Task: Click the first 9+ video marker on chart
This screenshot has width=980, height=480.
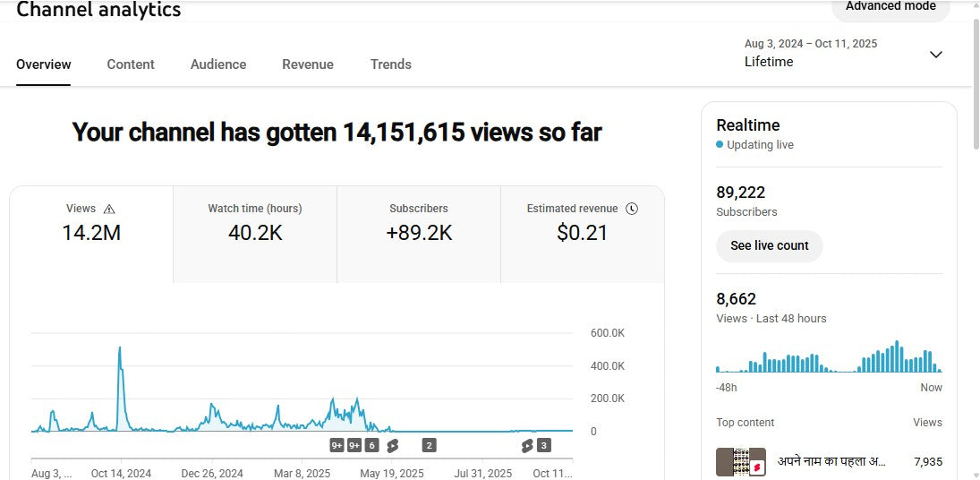Action: point(337,445)
